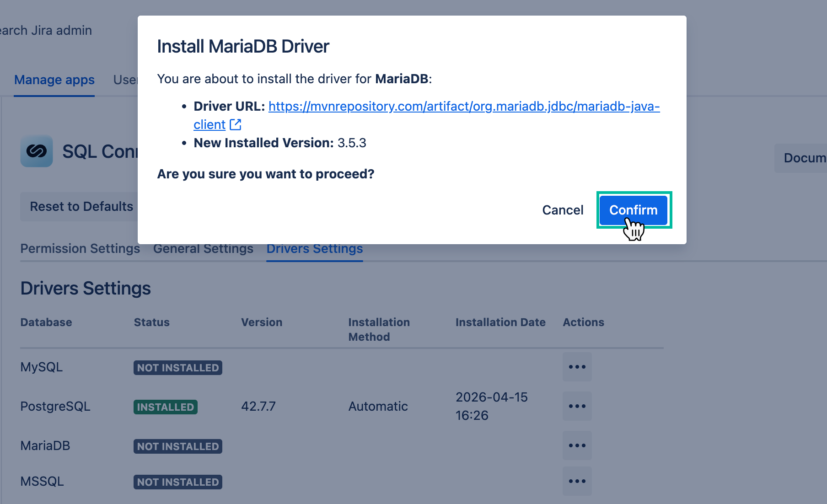Click the Installation Date column header
The image size is (827, 504).
click(x=500, y=322)
